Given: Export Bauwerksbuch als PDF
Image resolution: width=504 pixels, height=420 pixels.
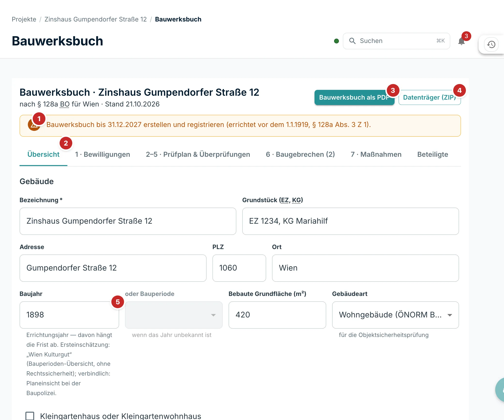Looking at the screenshot, I should point(354,97).
